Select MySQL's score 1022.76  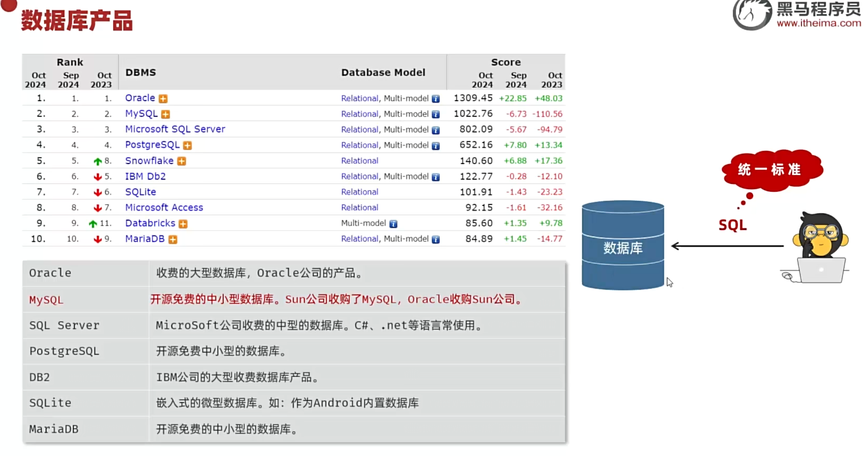pyautogui.click(x=473, y=114)
